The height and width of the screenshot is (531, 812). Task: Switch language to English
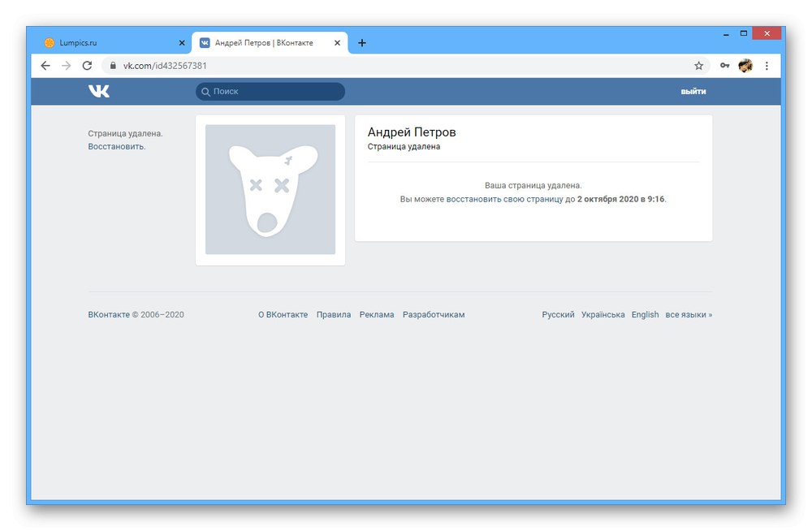[x=645, y=314]
